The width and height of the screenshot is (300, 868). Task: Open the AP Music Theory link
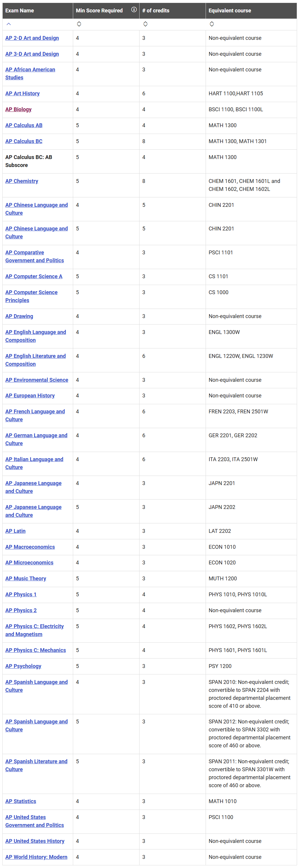point(26,579)
